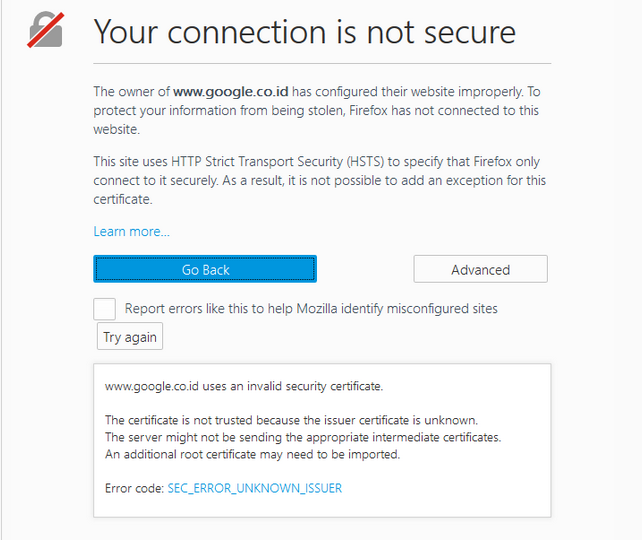Enable the error reporting checkbox
The image size is (642, 540).
(104, 309)
